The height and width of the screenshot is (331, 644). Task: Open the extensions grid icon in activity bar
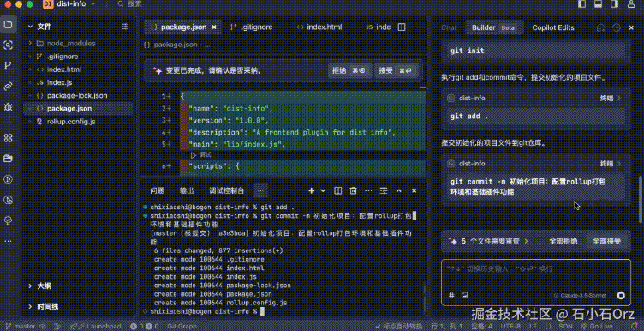[8, 138]
